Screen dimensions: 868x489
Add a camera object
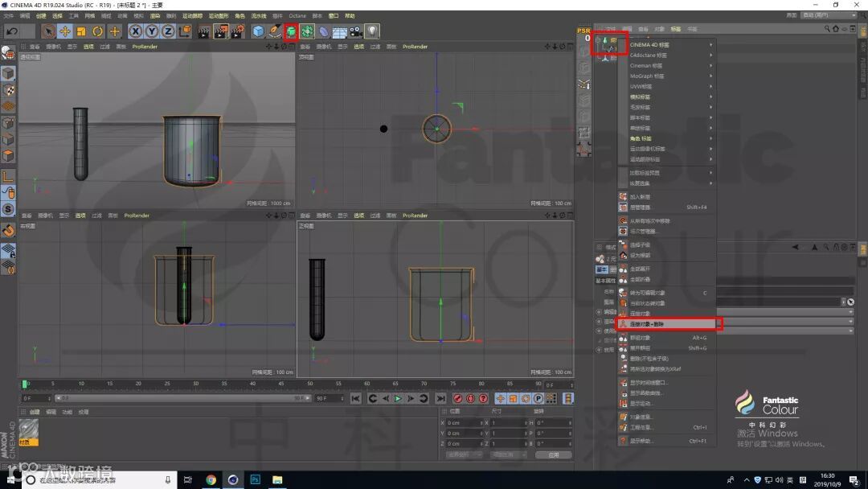(356, 31)
